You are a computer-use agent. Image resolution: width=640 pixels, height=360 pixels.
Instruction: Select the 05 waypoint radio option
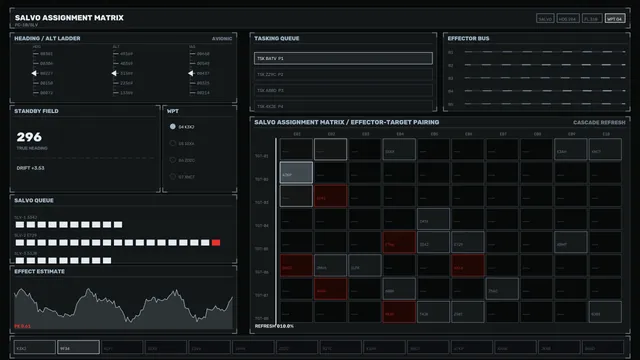173,143
